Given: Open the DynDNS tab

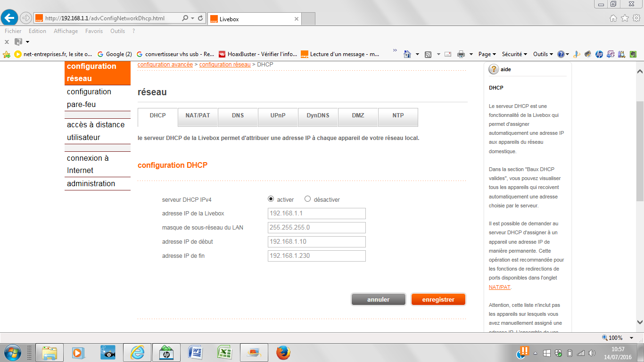Looking at the screenshot, I should 318,115.
